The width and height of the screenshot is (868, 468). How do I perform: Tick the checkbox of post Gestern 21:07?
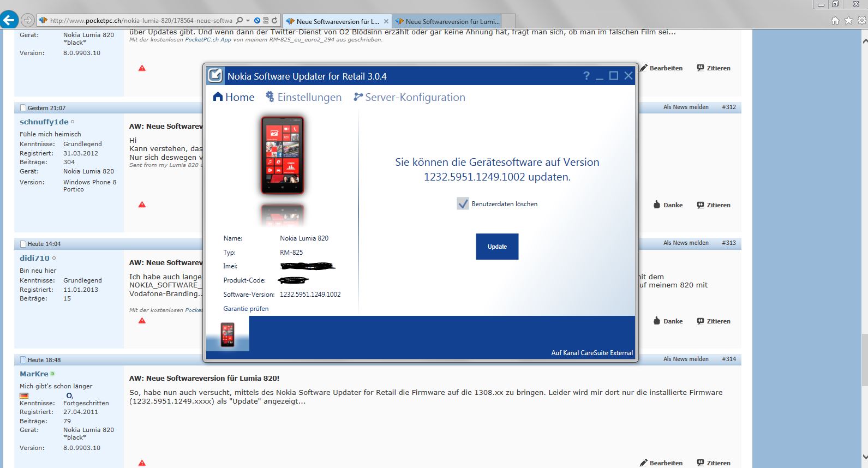(x=23, y=108)
